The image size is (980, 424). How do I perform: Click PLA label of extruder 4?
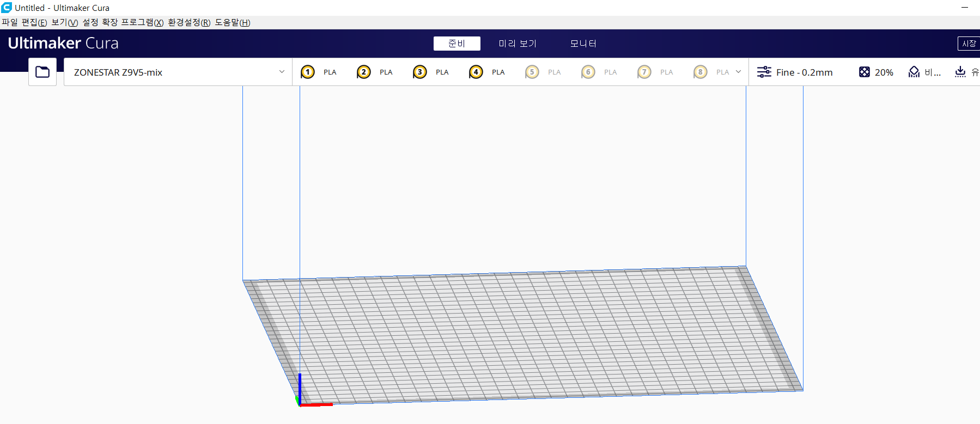tap(498, 72)
